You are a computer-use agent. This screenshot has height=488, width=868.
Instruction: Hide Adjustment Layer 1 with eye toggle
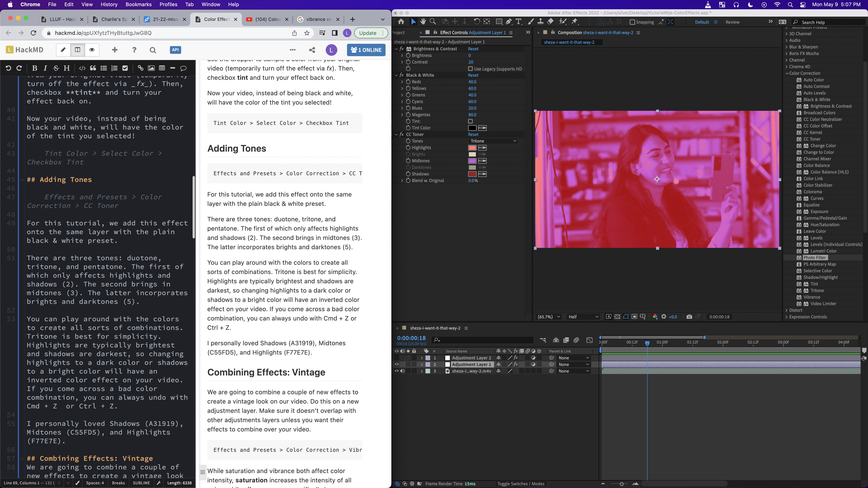(x=397, y=364)
